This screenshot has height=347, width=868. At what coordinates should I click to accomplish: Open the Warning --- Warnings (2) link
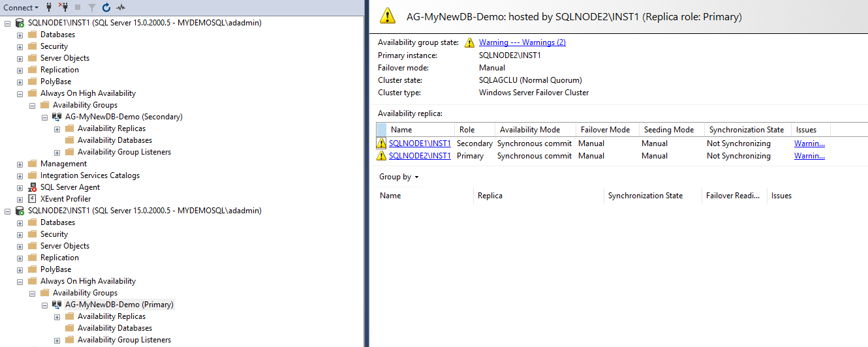click(x=522, y=42)
